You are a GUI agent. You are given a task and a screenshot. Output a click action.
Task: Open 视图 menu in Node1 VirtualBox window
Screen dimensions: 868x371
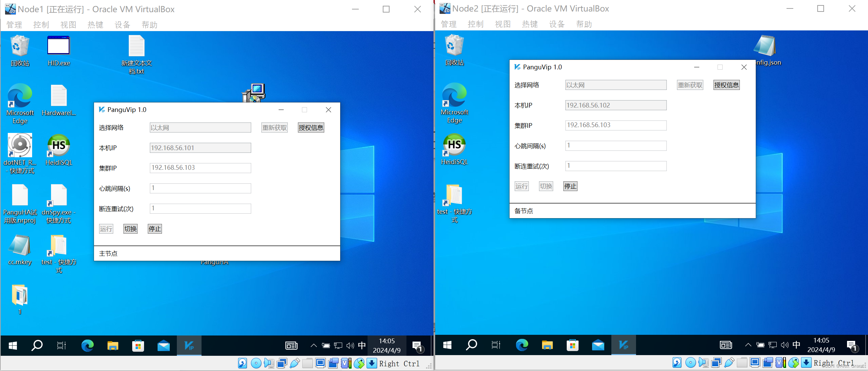[68, 25]
